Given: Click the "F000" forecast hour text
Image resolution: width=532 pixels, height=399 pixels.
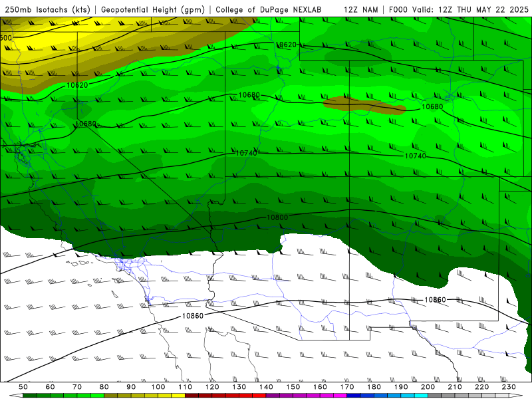Looking at the screenshot, I should coord(399,9).
